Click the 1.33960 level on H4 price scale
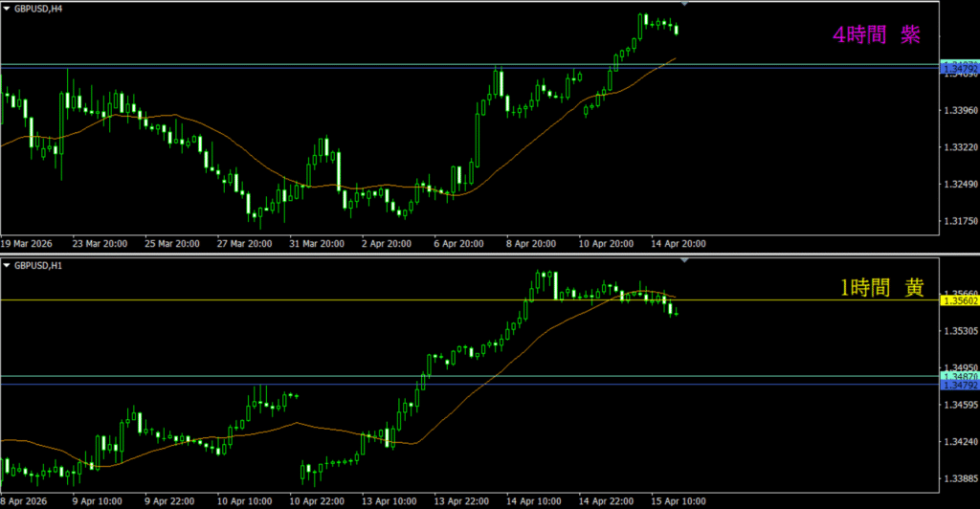980x509 pixels. coord(960,111)
